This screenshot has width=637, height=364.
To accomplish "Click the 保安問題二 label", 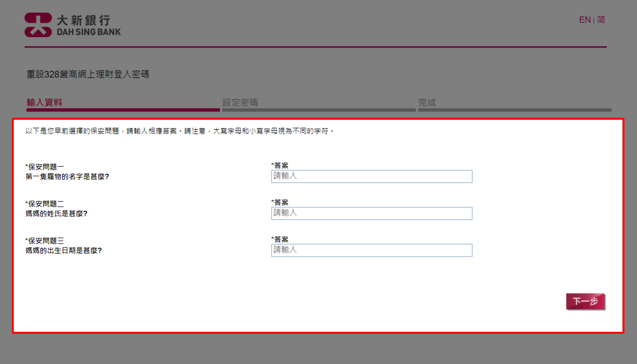I will coord(44,204).
